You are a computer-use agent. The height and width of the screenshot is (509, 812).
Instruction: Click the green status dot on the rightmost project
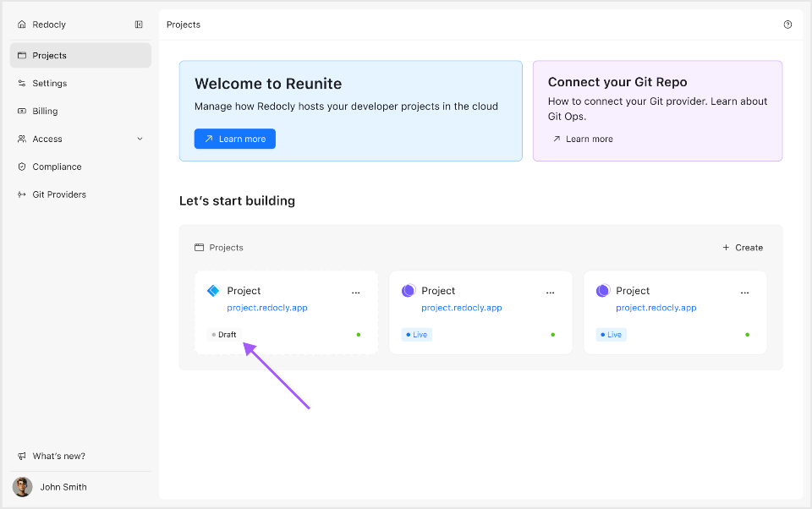tap(747, 335)
